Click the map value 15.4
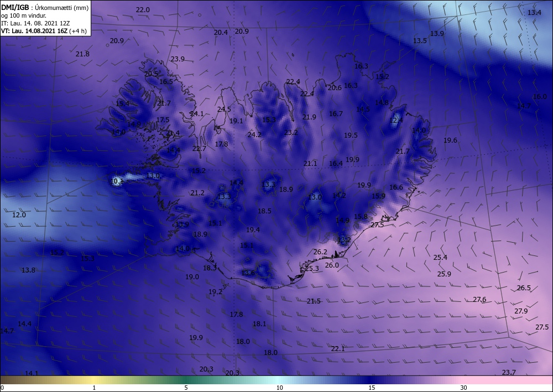Viewport: 553px width, 392px height. [x=122, y=103]
